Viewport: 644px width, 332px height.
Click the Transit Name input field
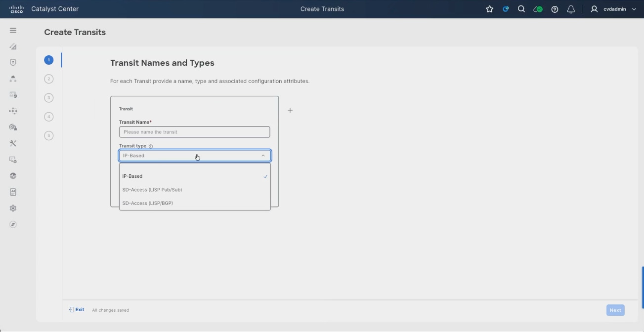coord(195,132)
